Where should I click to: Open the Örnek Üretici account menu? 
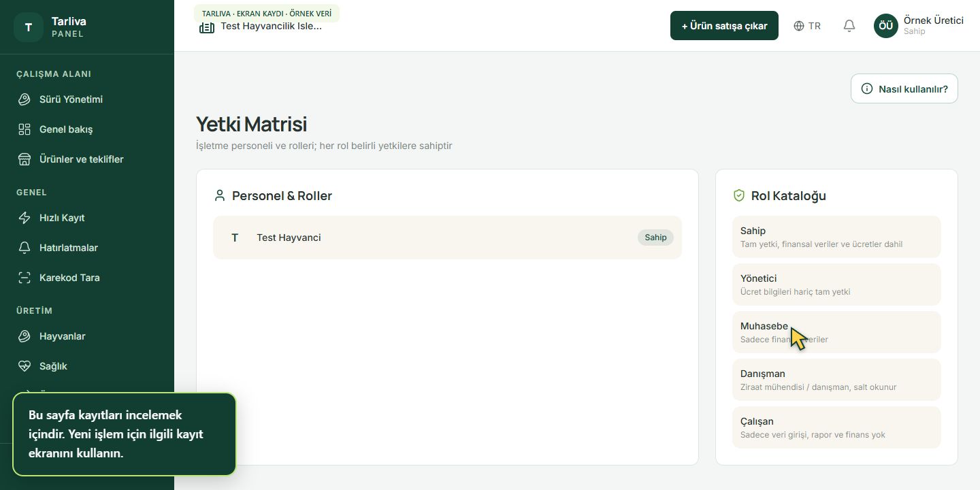(919, 26)
